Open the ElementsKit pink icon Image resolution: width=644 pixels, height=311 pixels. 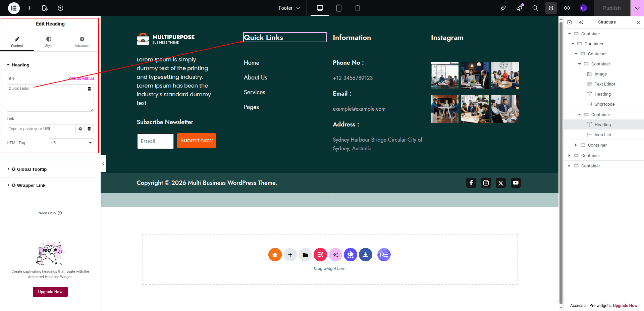click(x=320, y=255)
